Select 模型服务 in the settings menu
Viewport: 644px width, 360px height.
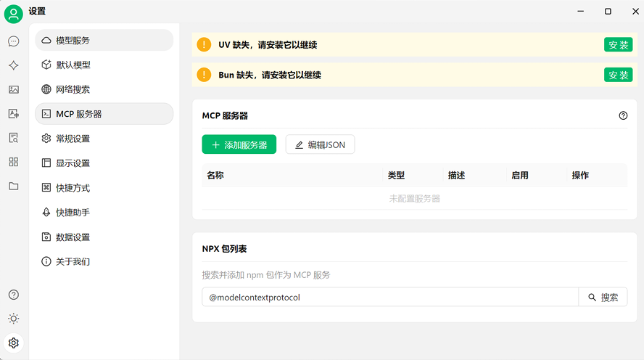coord(104,40)
